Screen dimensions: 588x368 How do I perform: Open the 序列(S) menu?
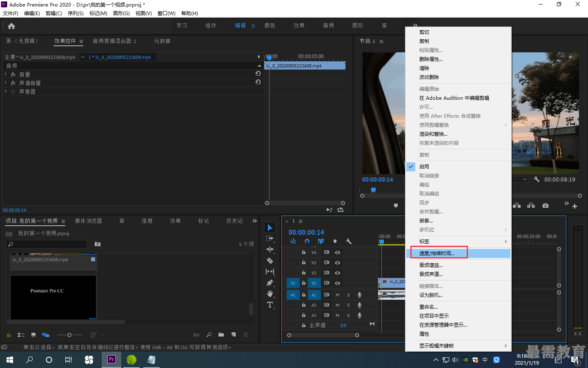pyautogui.click(x=76, y=13)
